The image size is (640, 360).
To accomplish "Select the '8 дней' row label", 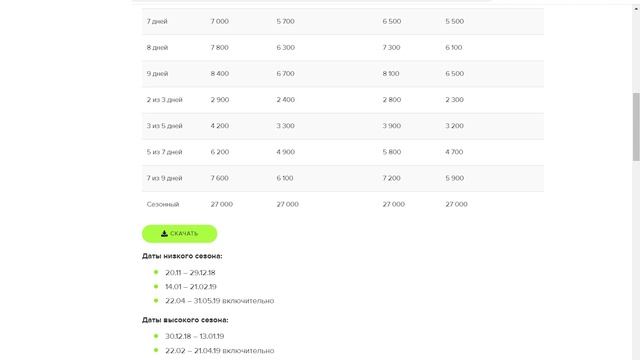I will 157,47.
